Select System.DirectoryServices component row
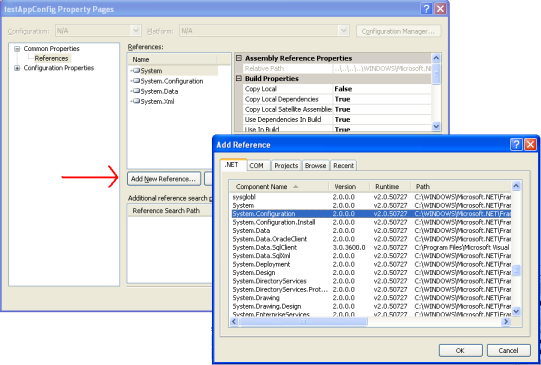The width and height of the screenshot is (541, 365). point(371,281)
